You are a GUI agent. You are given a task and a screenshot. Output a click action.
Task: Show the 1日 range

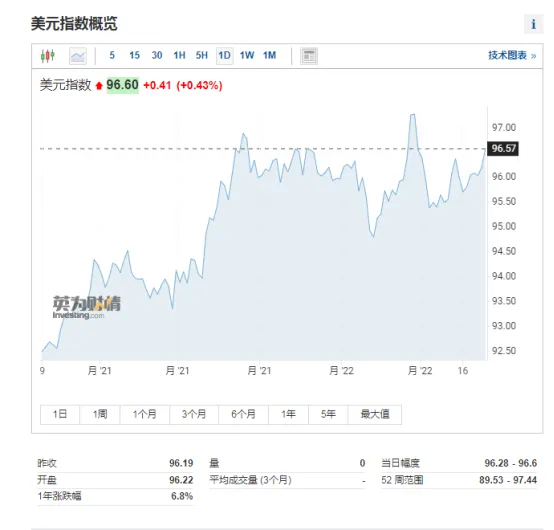(x=60, y=414)
